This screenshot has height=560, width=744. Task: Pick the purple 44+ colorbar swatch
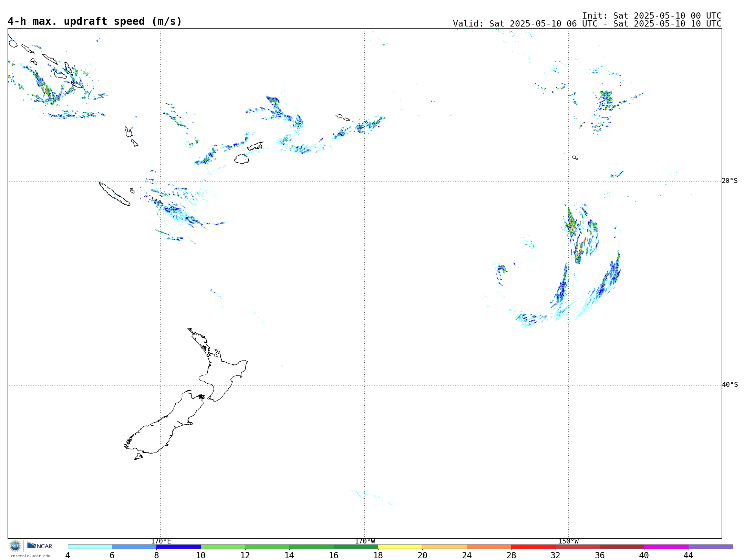[711, 547]
